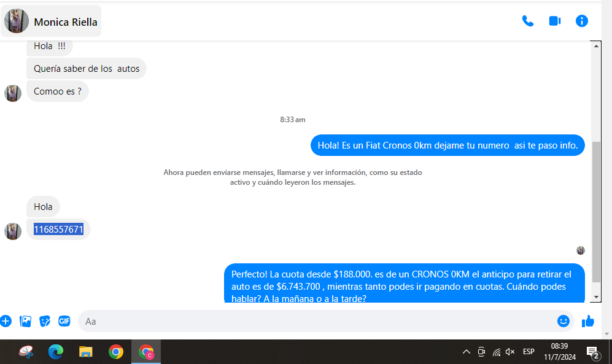Click the muted volume tray icon
Screen dimensions: 612x364
[x=510, y=352]
